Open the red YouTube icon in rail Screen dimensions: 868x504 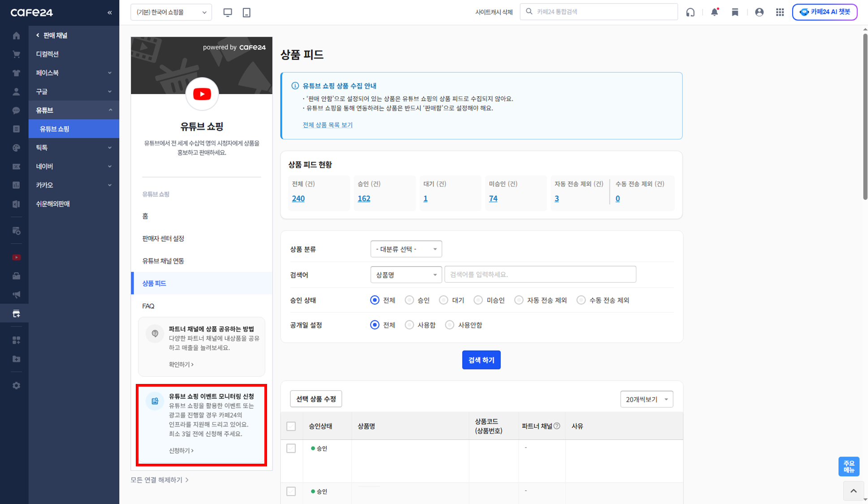point(16,257)
